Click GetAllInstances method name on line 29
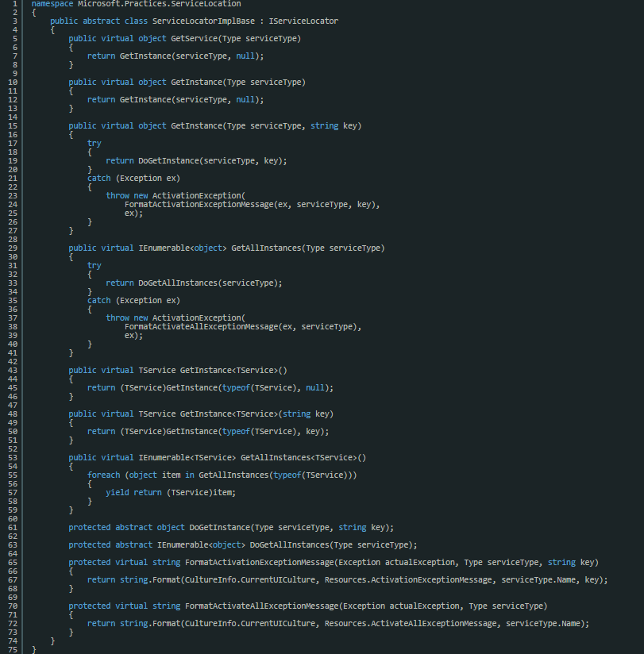Screen dimensions: 644x654 click(262, 248)
